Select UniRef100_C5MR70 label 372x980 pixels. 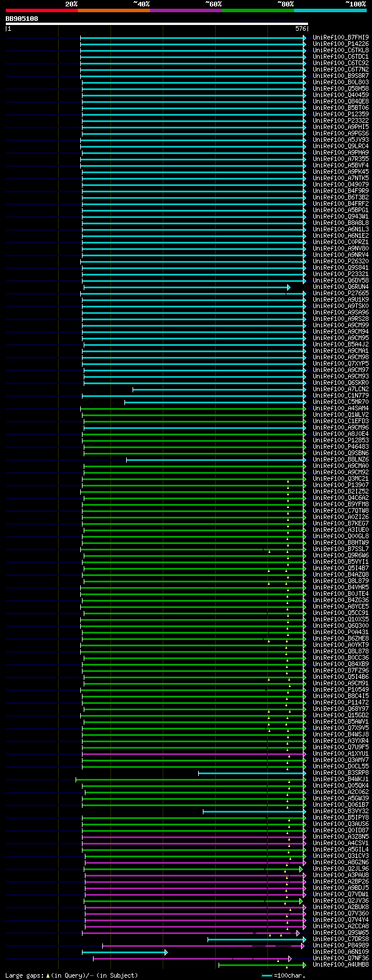pyautogui.click(x=341, y=402)
